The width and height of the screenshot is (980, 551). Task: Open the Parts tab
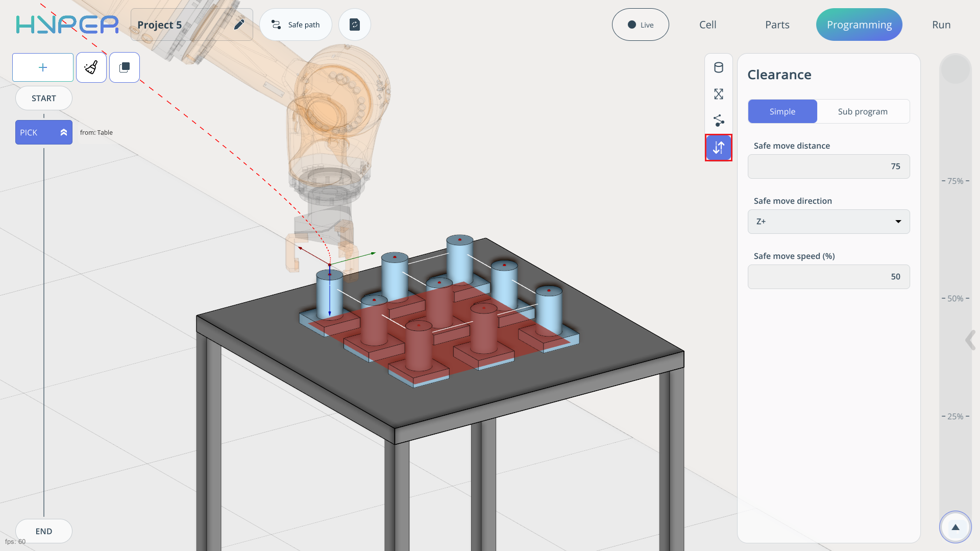click(777, 25)
